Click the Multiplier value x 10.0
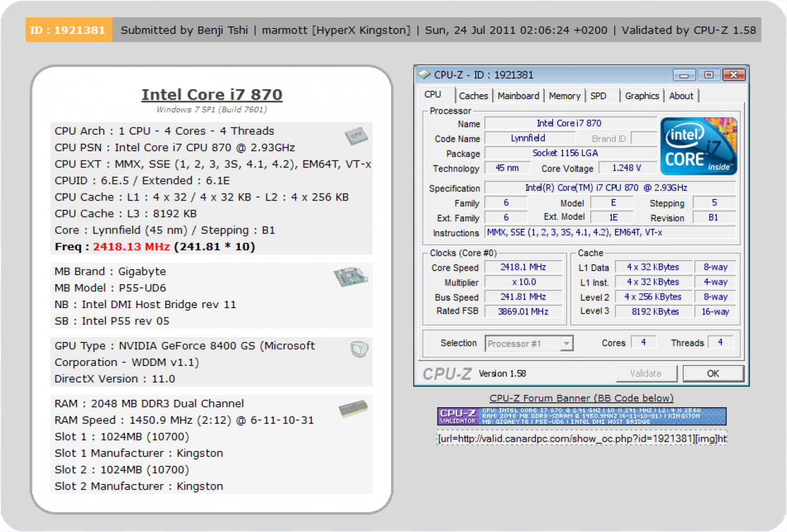The image size is (787, 532). click(x=523, y=282)
